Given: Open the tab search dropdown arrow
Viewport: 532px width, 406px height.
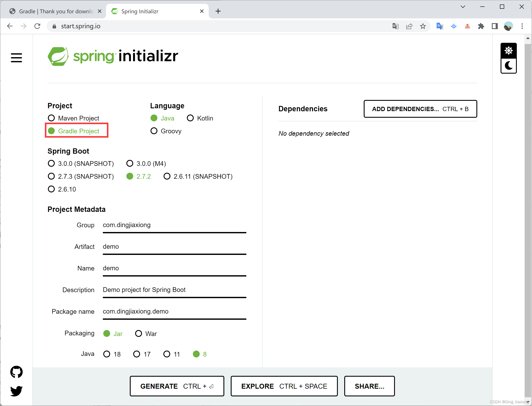Looking at the screenshot, I should coord(463,7).
